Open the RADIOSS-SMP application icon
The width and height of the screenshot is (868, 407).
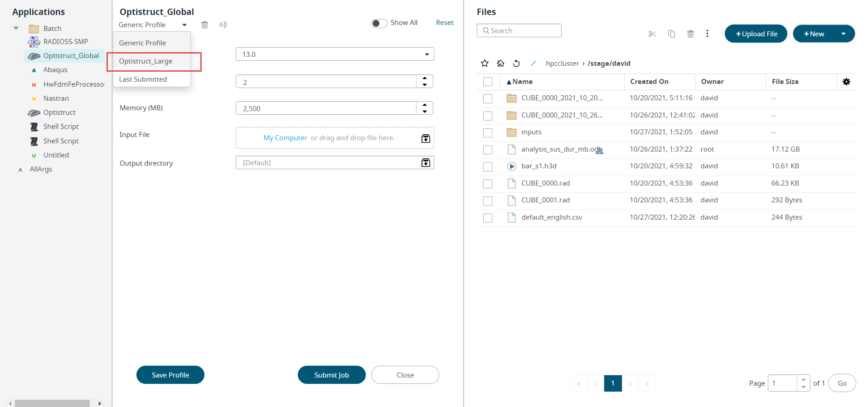coord(34,42)
